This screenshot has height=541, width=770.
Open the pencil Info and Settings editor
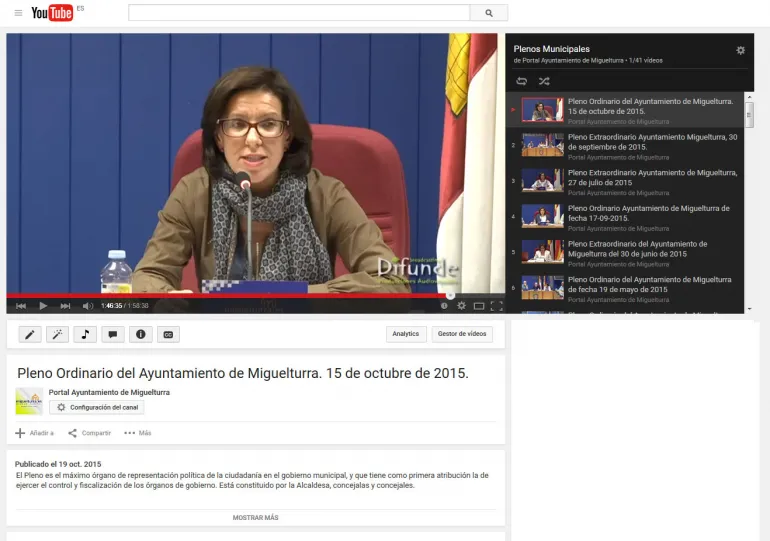point(29,334)
